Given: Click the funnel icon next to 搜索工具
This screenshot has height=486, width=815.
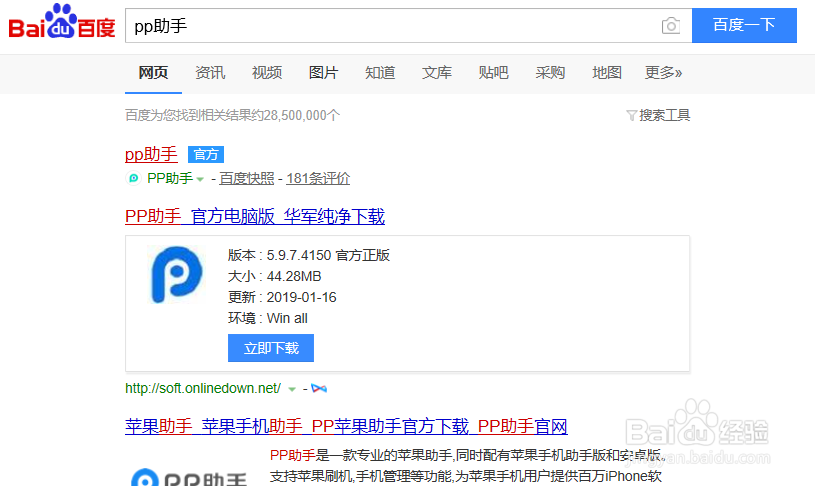Looking at the screenshot, I should [632, 115].
